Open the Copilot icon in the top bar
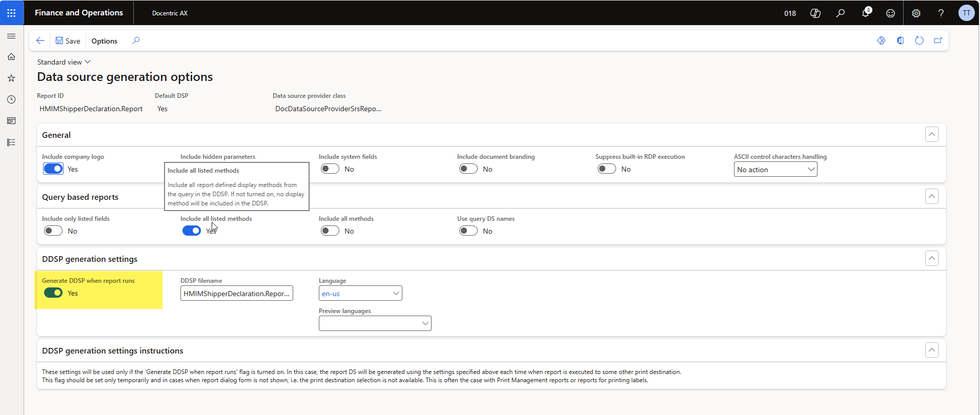Viewport: 980px width, 415px height. point(815,13)
